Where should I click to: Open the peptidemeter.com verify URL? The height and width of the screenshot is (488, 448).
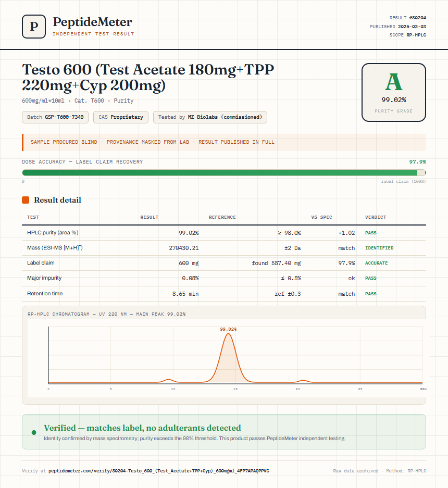pos(159,471)
